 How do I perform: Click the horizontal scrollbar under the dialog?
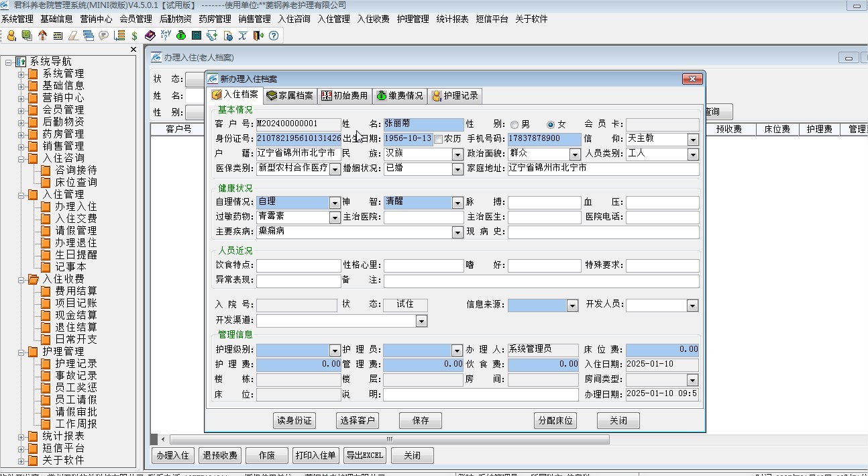tap(389, 439)
